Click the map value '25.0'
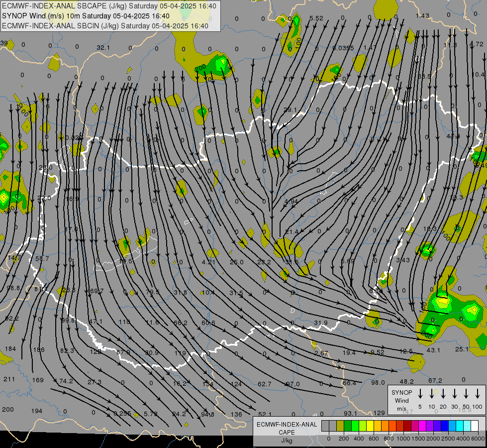Image resolution: width=487 pixels, height=448 pixels. 236,262
